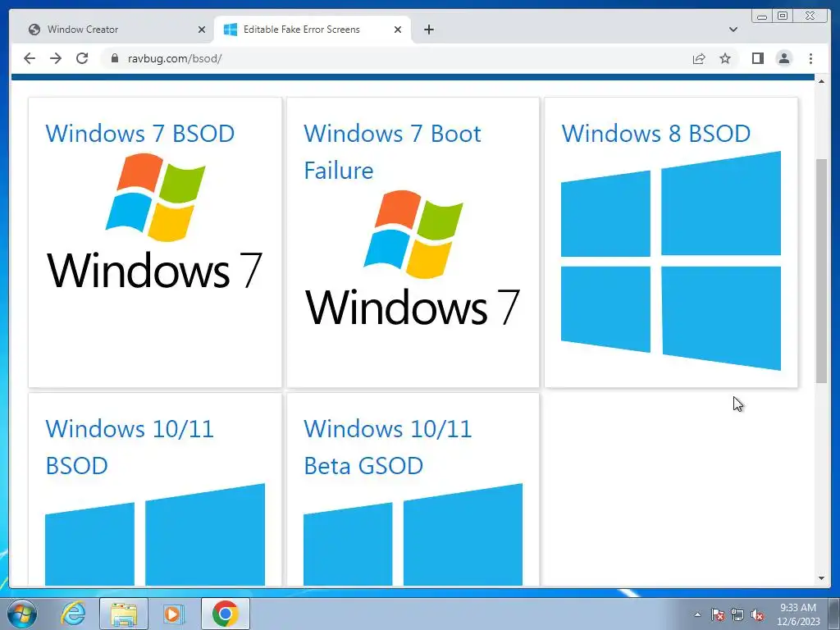The width and height of the screenshot is (840, 630).
Task: Open the Windows 10/11 Beta GSOD link
Action: [x=388, y=447]
